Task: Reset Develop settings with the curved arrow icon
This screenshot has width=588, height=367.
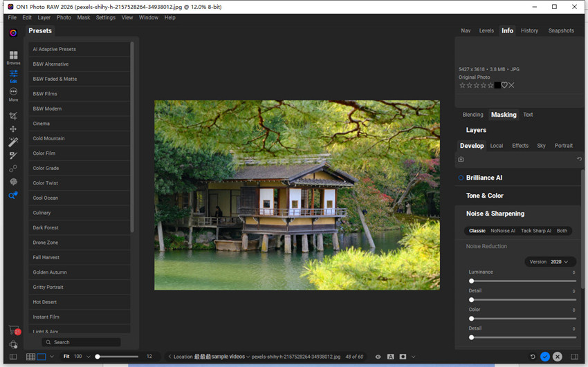Action: click(579, 159)
